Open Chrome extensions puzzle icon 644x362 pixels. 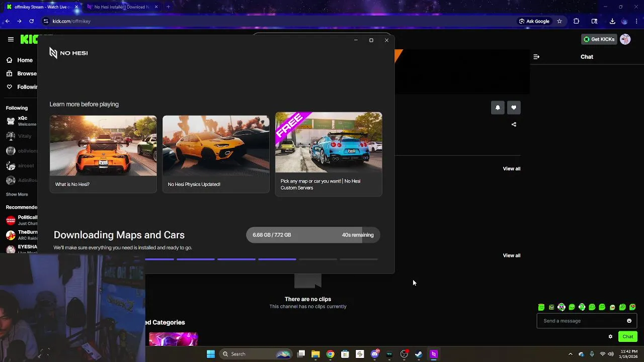pyautogui.click(x=576, y=21)
